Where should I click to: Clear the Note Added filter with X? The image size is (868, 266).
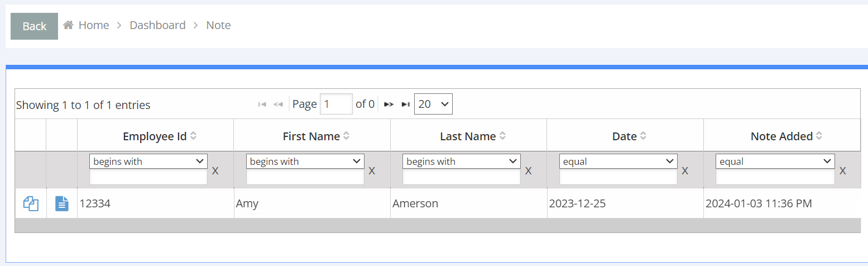pos(843,171)
